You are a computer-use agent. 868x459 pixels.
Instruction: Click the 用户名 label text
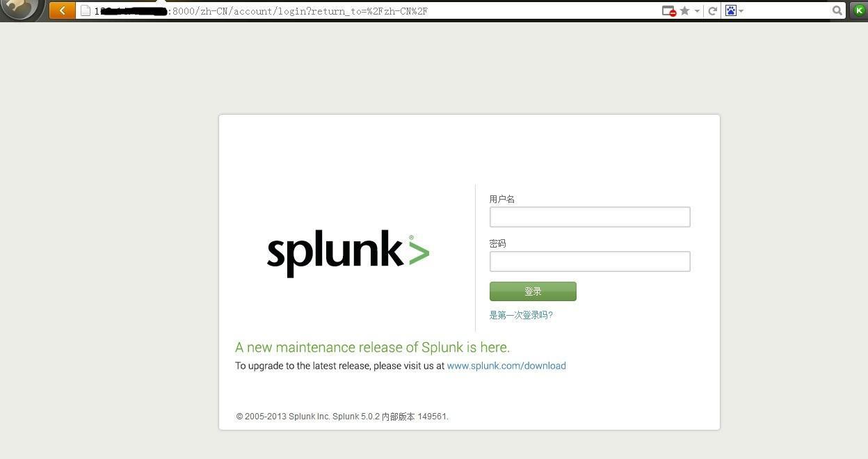[x=502, y=199]
